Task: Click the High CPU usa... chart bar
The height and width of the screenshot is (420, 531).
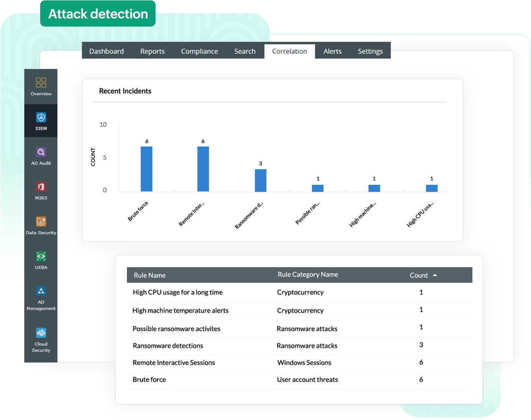Action: [432, 188]
